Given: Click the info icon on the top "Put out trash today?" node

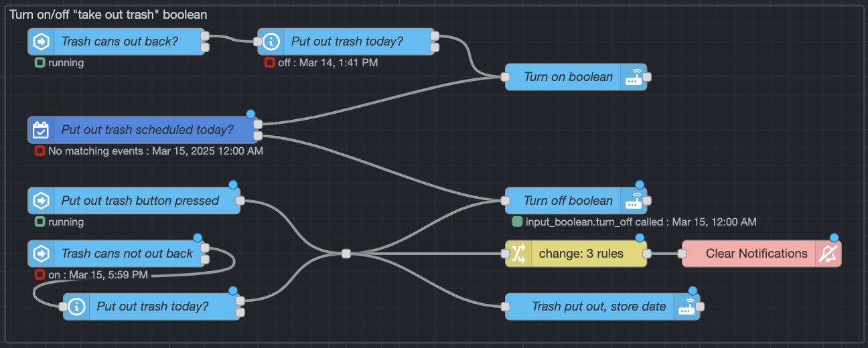Looking at the screenshot, I should point(271,41).
